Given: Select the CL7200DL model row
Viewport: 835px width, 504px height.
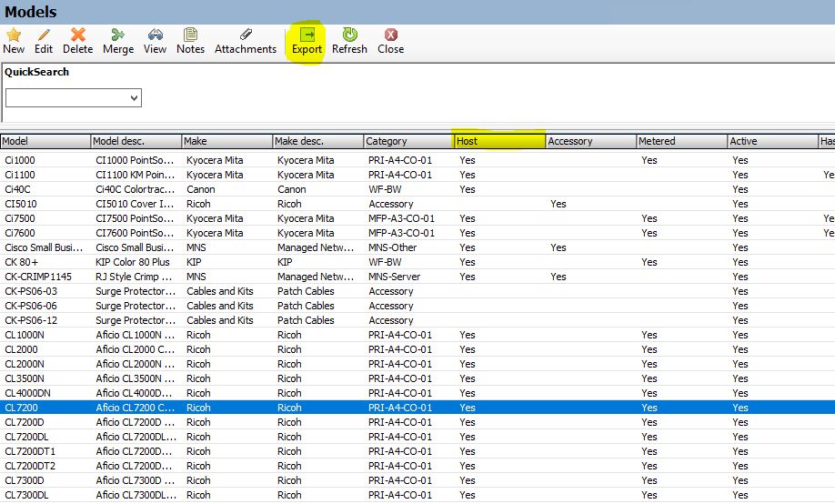Looking at the screenshot, I should [x=417, y=437].
